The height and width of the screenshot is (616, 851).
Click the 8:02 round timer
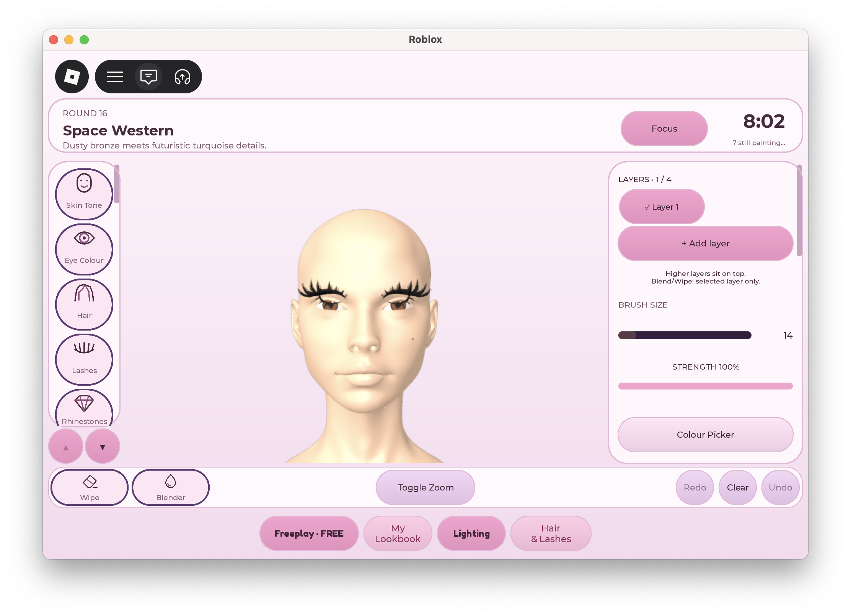tap(764, 122)
